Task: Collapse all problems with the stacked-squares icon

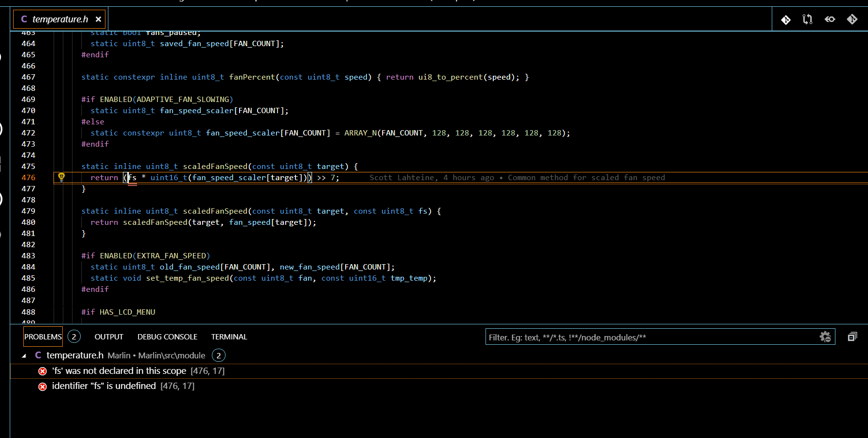Action: pos(852,337)
